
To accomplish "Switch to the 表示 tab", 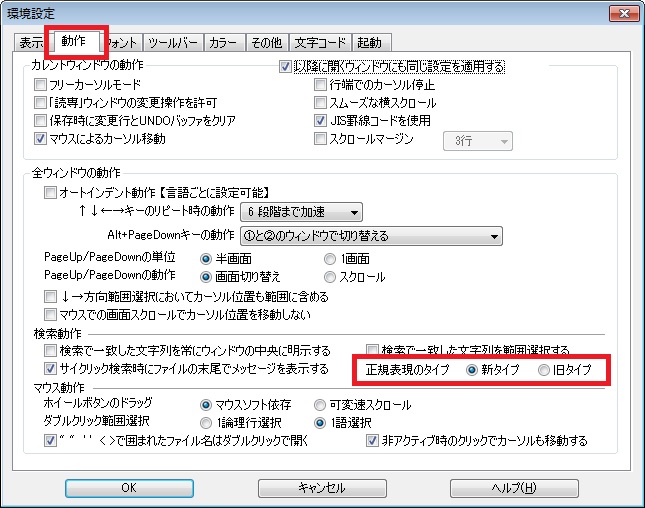I will pyautogui.click(x=30, y=43).
